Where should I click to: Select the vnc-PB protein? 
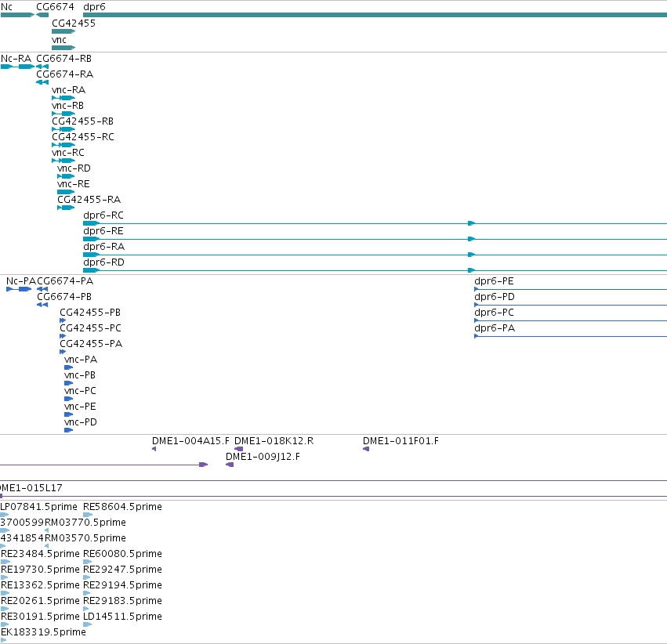(x=68, y=383)
